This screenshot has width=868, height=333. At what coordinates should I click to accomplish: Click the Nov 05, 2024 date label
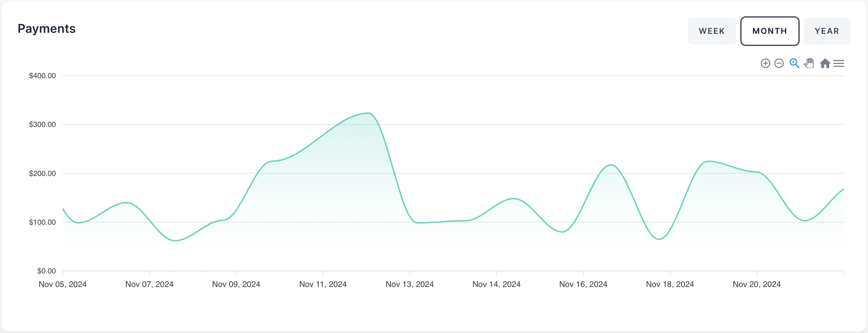click(x=63, y=284)
